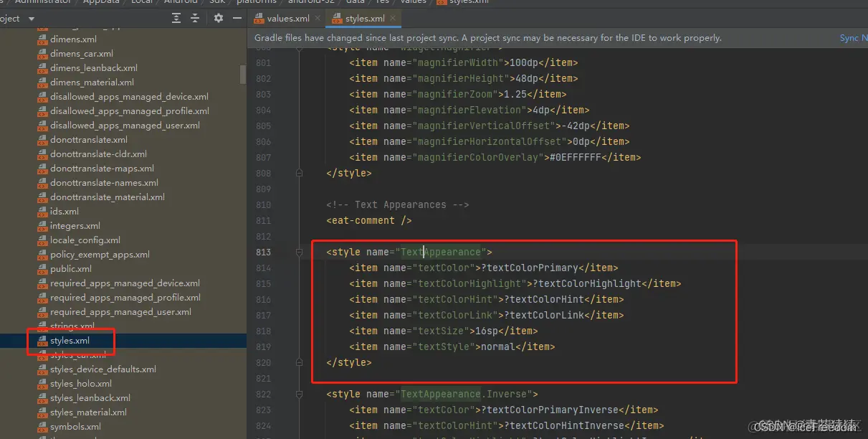Image resolution: width=868 pixels, height=439 pixels.
Task: Click line number 813 in gutter
Action: (x=263, y=252)
